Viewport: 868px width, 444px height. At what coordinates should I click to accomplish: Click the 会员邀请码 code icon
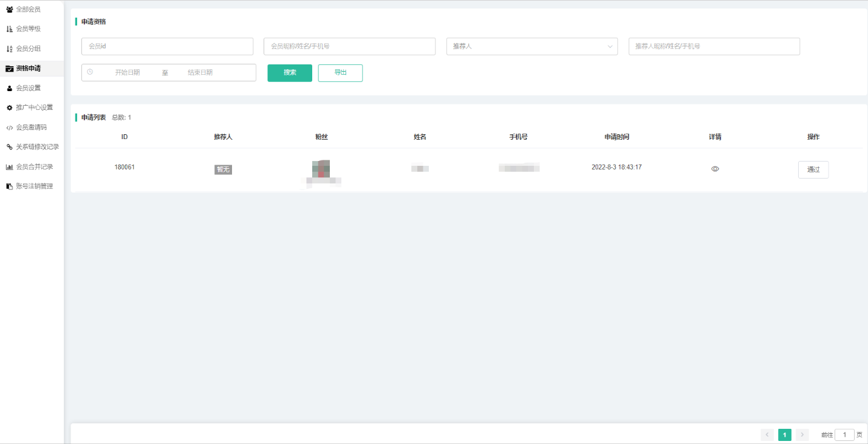coord(9,128)
